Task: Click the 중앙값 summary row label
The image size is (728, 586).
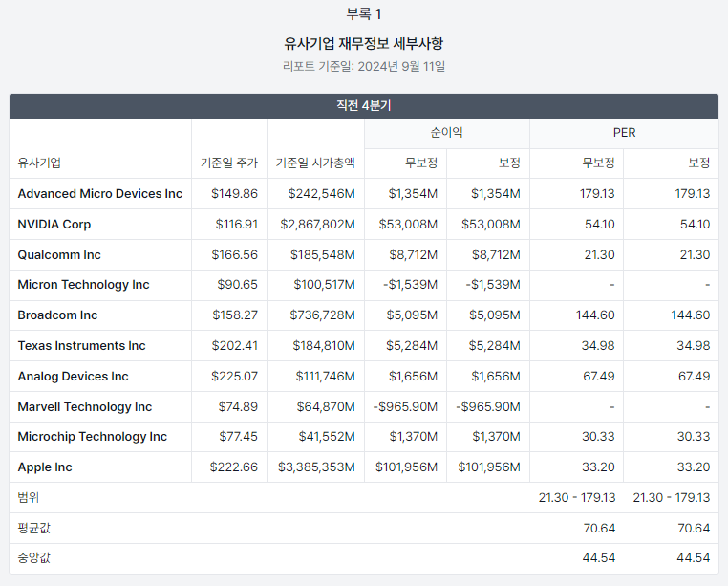Action: [x=33, y=557]
